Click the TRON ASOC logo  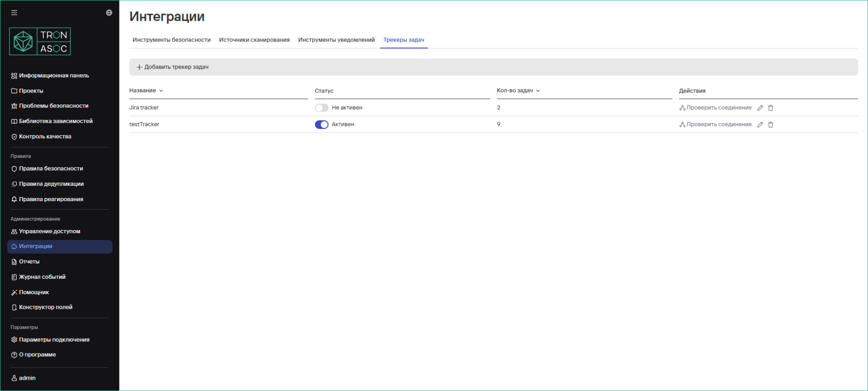pyautogui.click(x=40, y=42)
